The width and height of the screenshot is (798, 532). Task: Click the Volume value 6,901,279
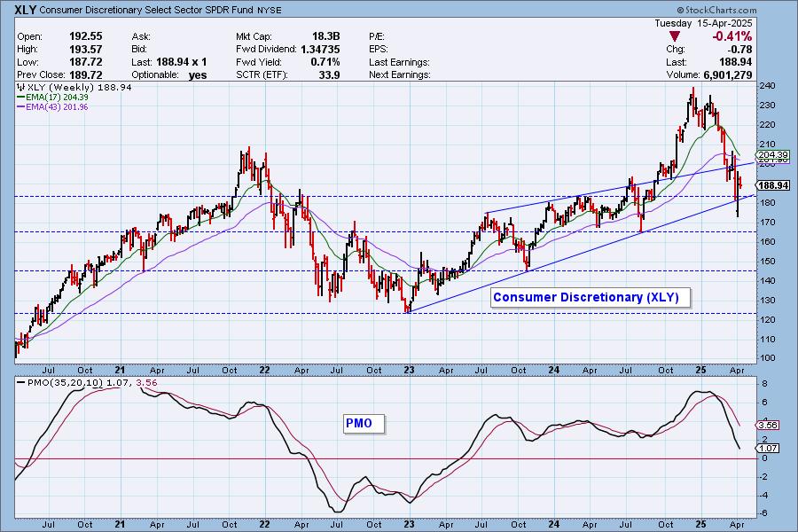[x=728, y=74]
